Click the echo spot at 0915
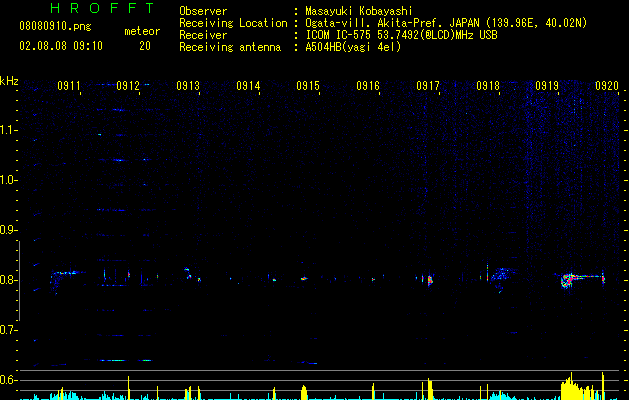 click(304, 278)
